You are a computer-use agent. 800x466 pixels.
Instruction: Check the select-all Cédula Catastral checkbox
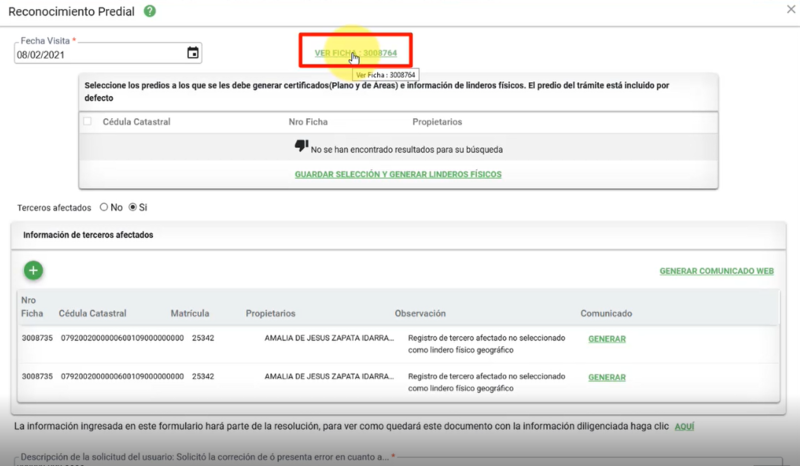[x=88, y=121]
